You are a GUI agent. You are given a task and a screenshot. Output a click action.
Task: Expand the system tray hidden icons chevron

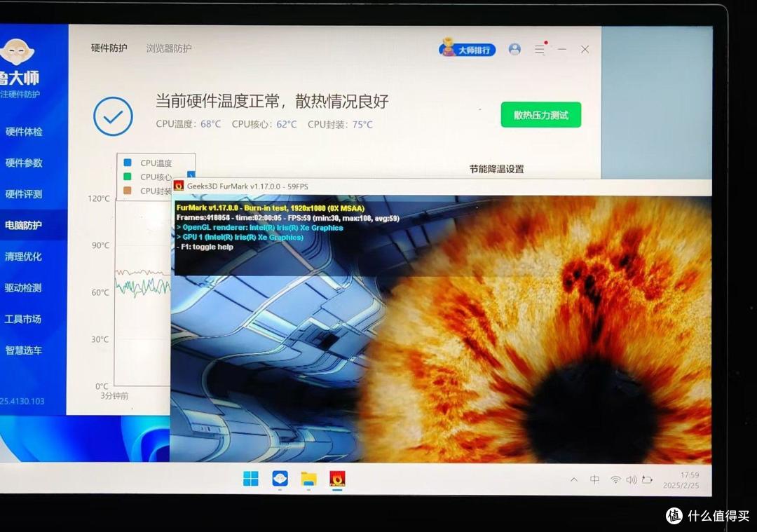pos(574,480)
